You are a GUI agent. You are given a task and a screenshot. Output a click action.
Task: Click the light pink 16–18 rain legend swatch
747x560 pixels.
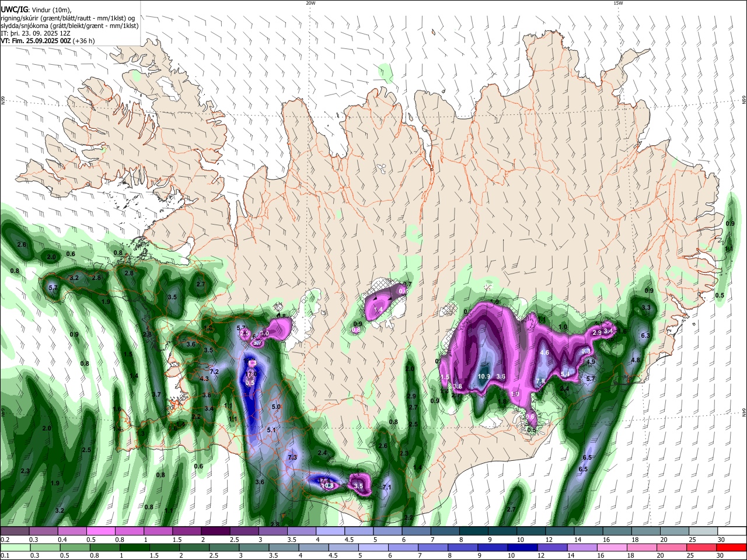click(612, 547)
